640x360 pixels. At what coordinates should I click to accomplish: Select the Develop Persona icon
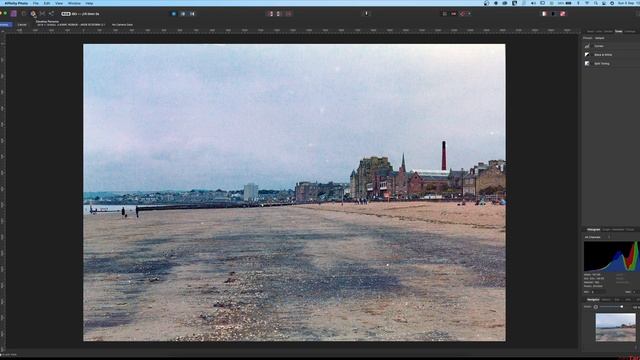click(33, 13)
